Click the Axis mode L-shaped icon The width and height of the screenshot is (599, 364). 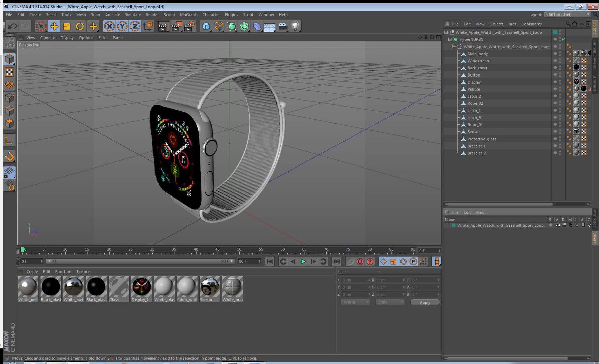point(9,140)
